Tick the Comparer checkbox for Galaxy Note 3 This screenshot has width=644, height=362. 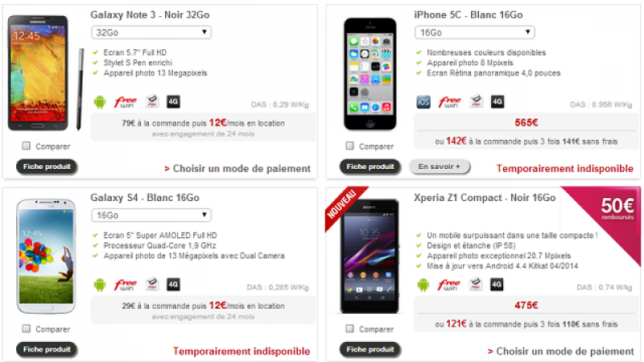coord(27,146)
